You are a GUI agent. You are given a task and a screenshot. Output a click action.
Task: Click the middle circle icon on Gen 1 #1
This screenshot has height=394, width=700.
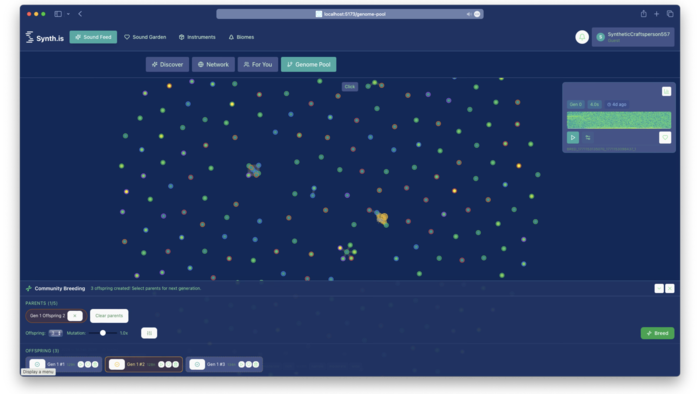[x=88, y=364]
